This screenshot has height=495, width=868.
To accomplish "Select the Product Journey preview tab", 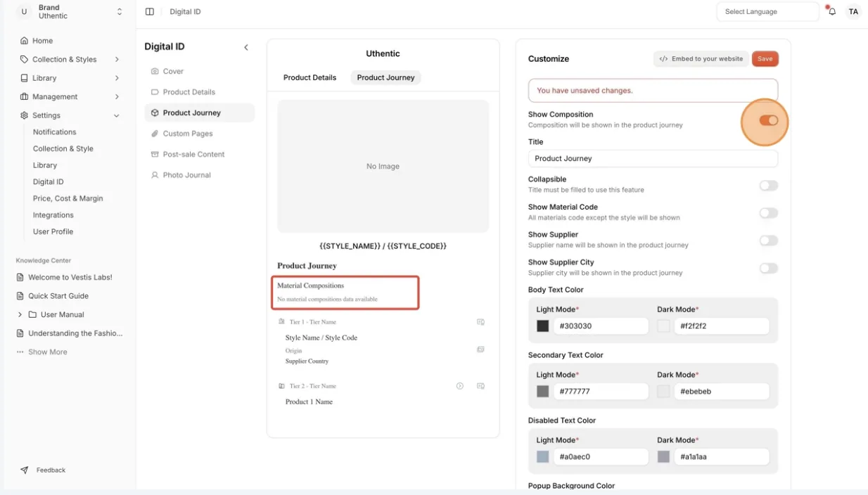I will click(x=385, y=77).
